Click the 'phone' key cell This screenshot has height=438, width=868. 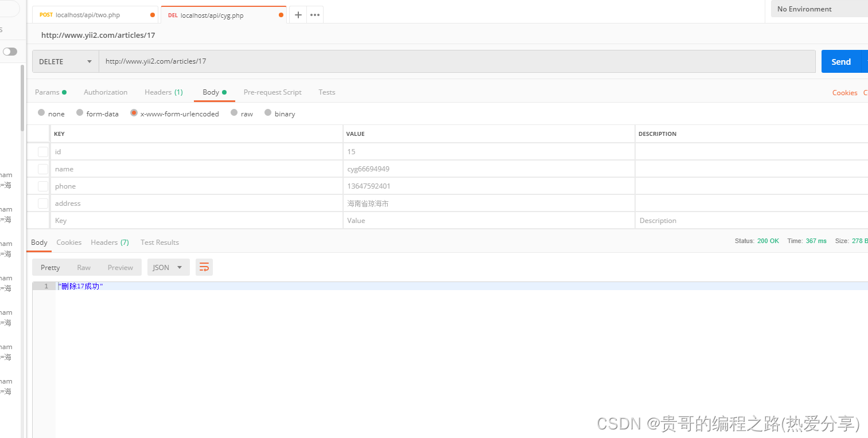click(197, 186)
